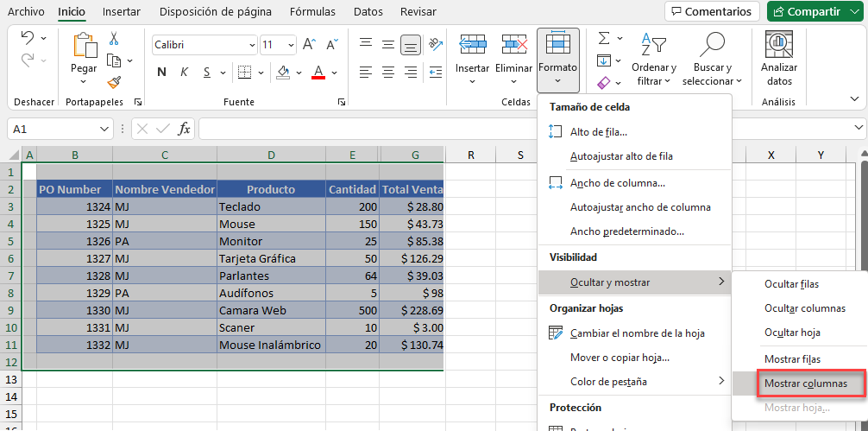This screenshot has width=868, height=431.
Task: Apply red font color letter A
Action: 318,72
